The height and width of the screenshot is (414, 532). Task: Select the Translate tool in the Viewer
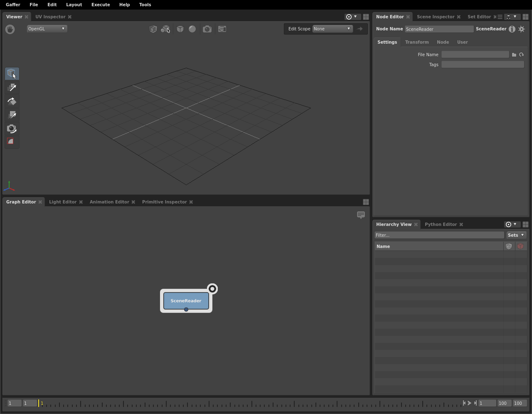click(x=12, y=87)
